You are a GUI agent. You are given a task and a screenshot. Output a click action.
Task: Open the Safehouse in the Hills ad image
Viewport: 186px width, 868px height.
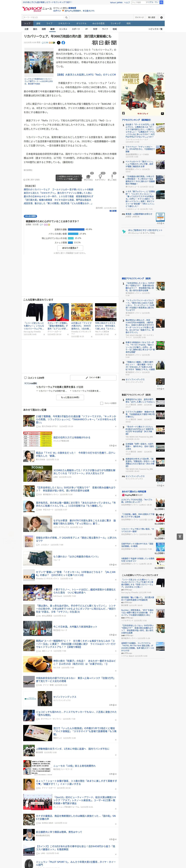pyautogui.click(x=143, y=94)
